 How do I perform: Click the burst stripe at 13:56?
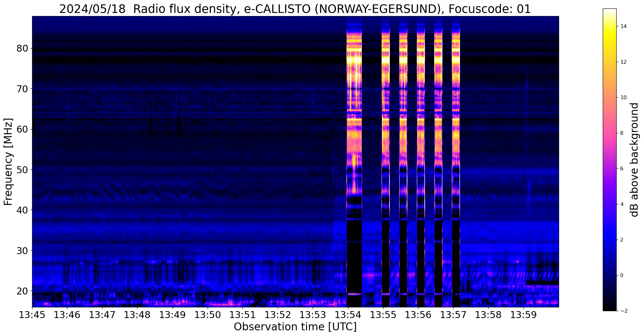(x=421, y=162)
